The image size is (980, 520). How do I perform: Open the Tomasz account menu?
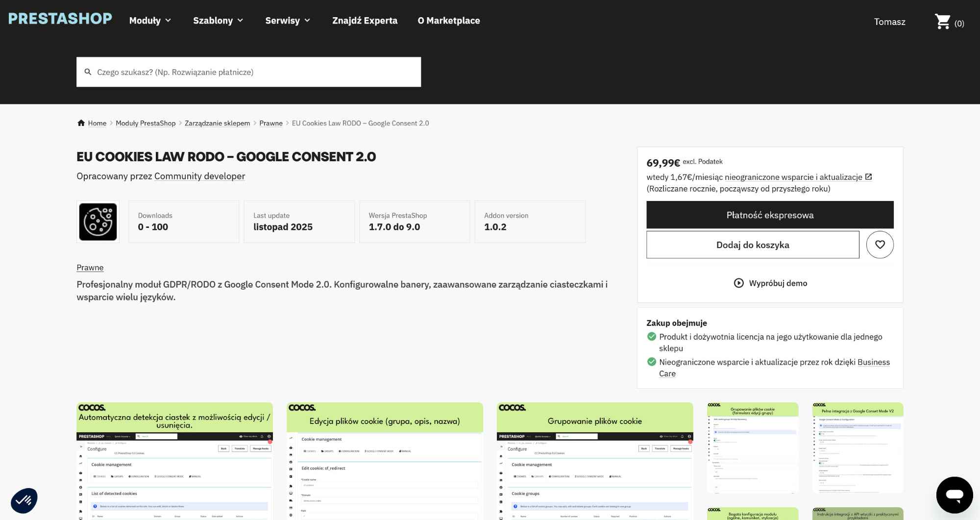tap(889, 22)
